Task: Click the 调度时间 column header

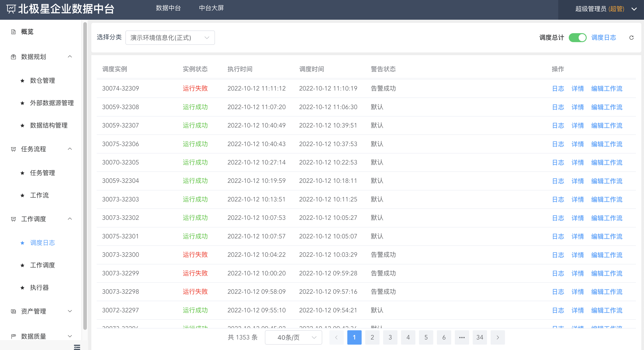Action: [311, 69]
